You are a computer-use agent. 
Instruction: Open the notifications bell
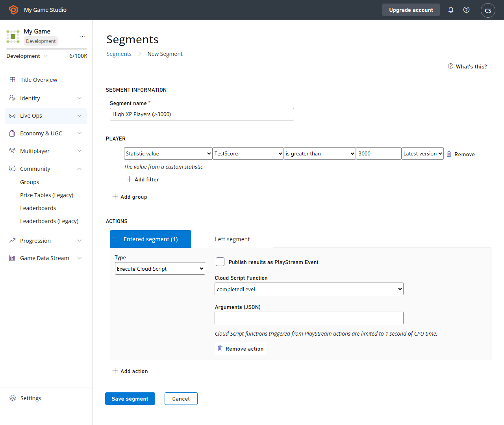coord(451,10)
